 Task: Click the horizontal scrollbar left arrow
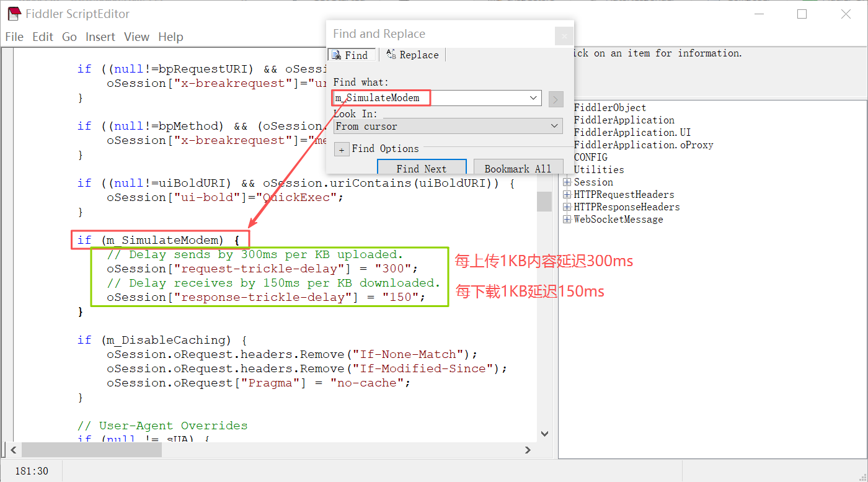[x=14, y=450]
